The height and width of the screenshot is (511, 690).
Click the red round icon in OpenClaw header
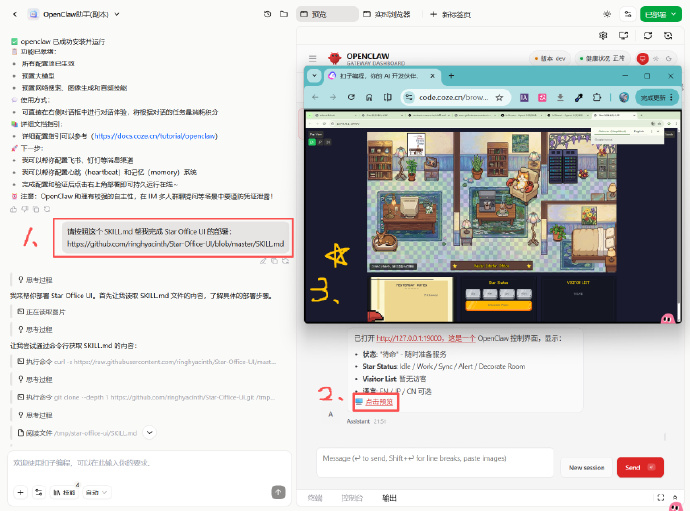pos(642,58)
